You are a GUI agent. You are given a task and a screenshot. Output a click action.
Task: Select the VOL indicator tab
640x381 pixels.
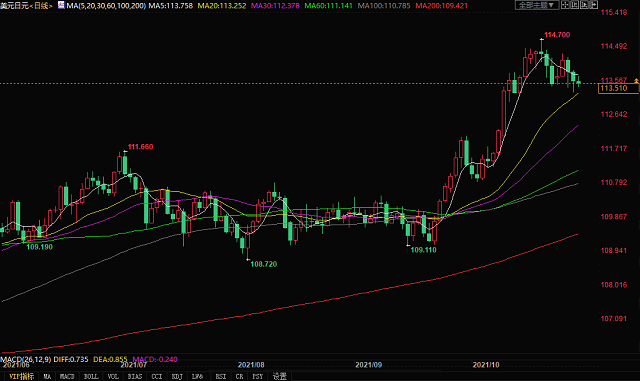(113, 377)
